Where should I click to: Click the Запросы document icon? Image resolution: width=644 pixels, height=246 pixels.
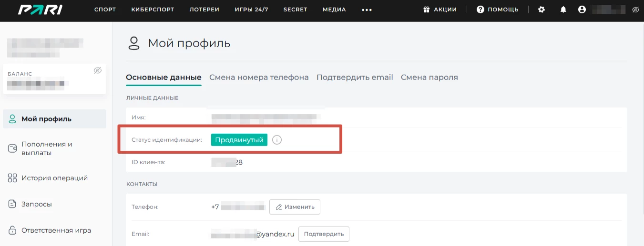point(13,204)
